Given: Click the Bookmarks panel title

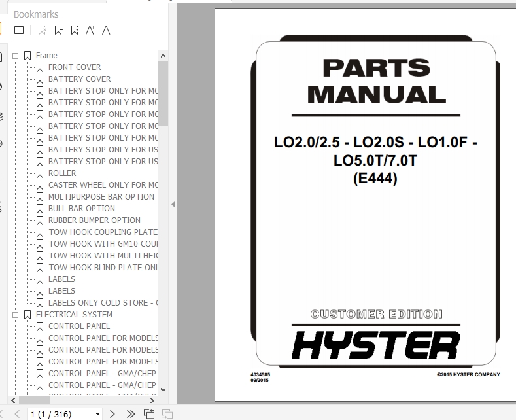Looking at the screenshot, I should (x=36, y=14).
